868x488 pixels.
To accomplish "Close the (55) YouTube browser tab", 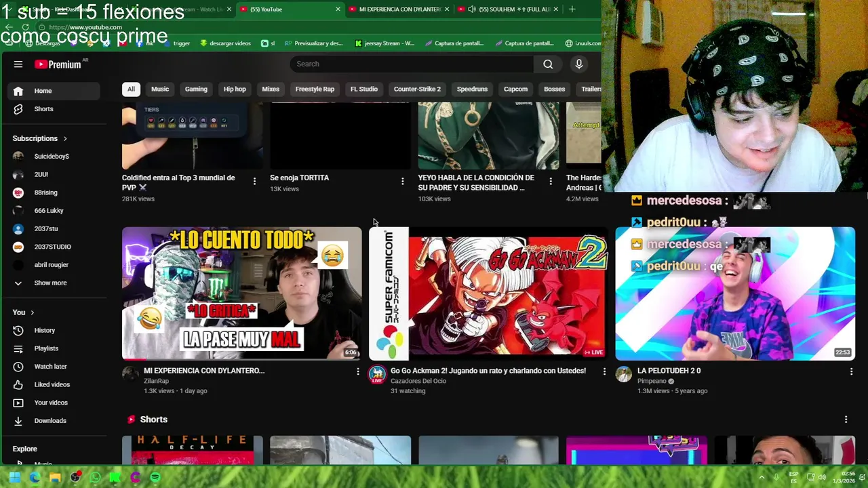I will pos(338,9).
